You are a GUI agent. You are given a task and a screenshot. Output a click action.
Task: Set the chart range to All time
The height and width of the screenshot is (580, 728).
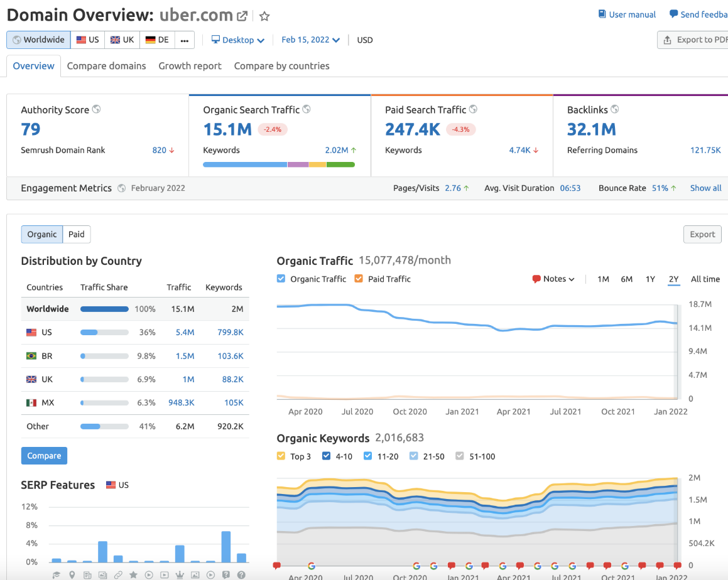[x=705, y=279]
